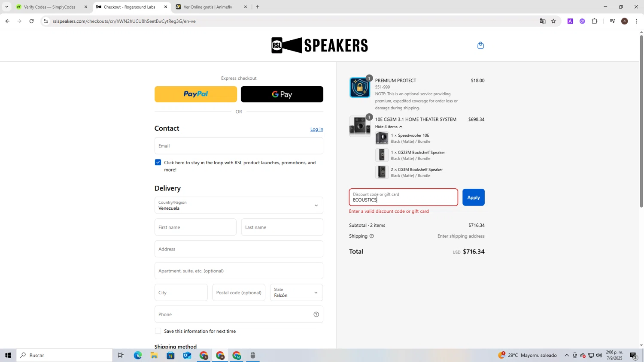Open the media control icon in toolbar
The height and width of the screenshot is (362, 644).
tap(613, 21)
